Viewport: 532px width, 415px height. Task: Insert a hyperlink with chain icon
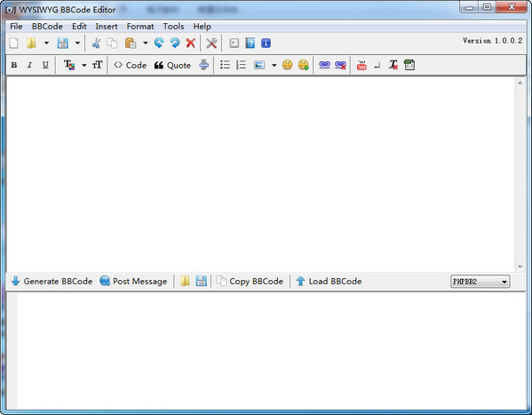point(325,65)
